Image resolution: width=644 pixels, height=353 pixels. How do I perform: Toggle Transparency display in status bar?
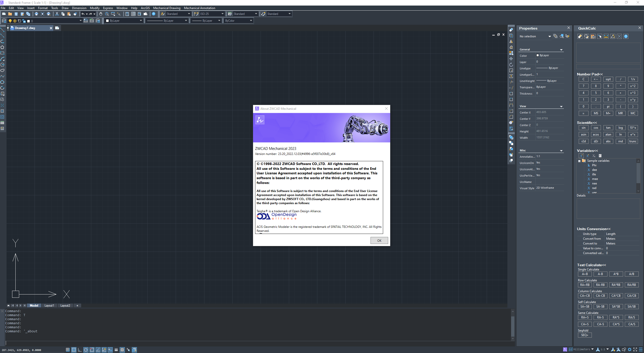[122, 350]
